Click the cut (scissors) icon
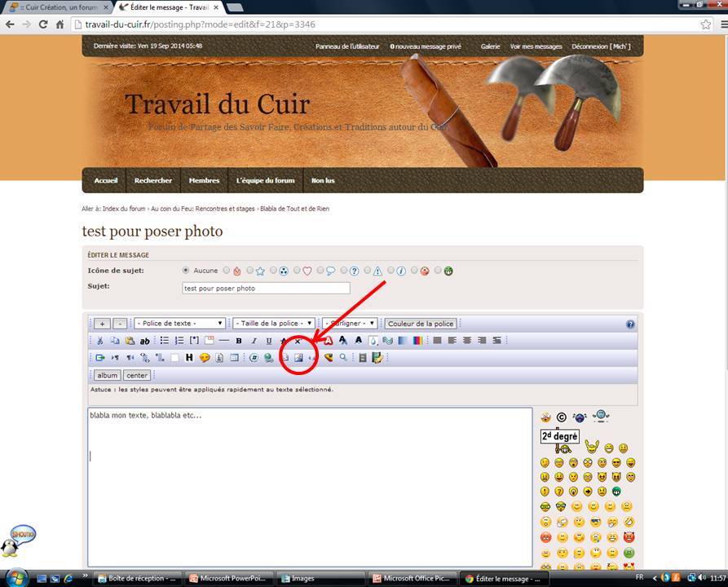This screenshot has height=587, width=728. (x=100, y=341)
